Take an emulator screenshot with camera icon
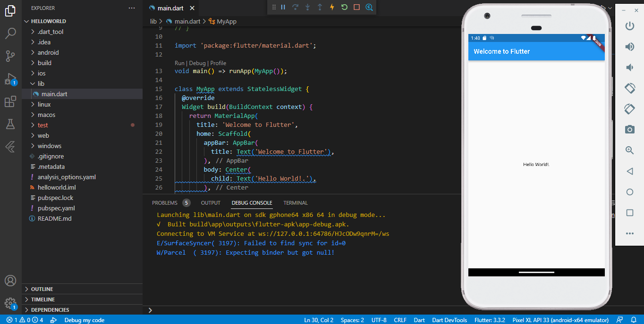 click(x=629, y=130)
